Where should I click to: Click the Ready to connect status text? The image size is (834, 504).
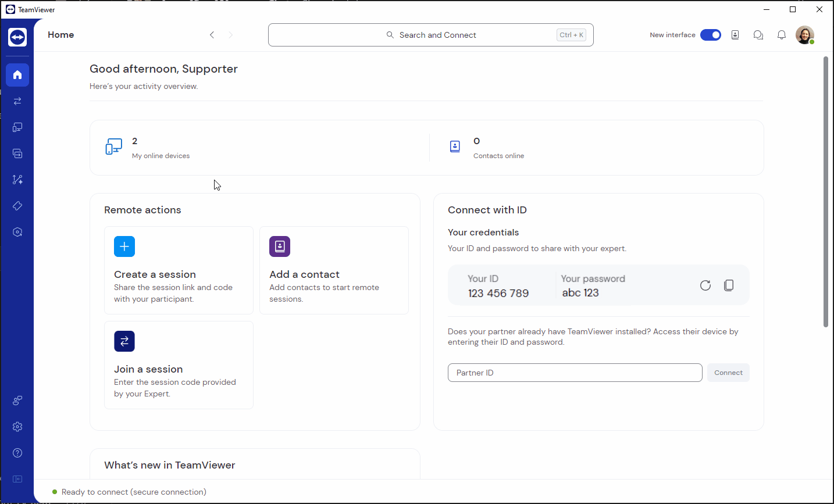(x=134, y=492)
